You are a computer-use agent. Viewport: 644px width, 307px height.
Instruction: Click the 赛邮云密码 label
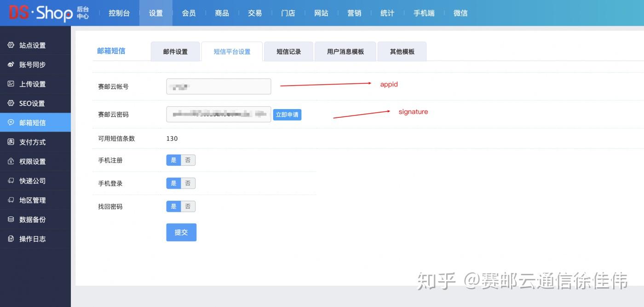click(113, 114)
